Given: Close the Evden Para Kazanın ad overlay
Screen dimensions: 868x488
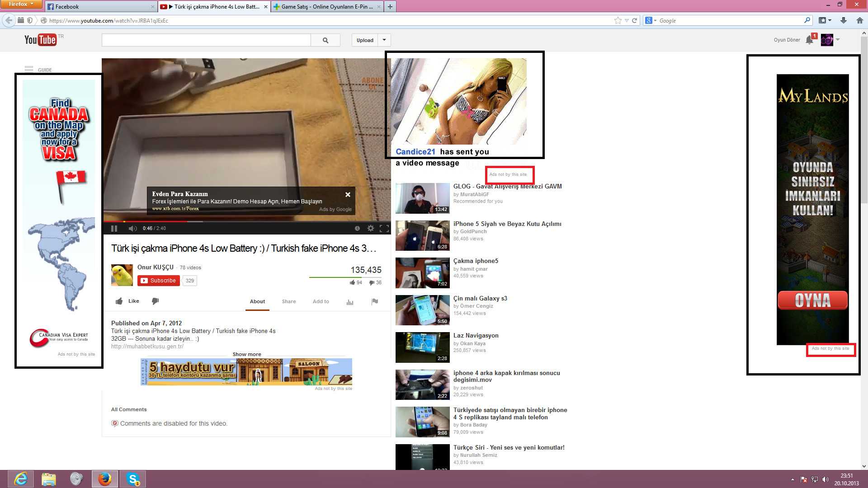Looking at the screenshot, I should [x=348, y=195].
